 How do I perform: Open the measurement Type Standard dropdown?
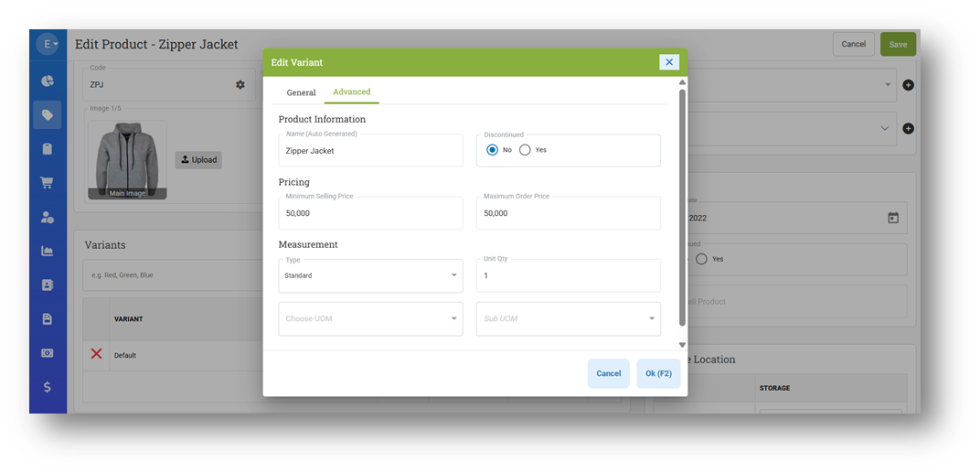click(370, 276)
